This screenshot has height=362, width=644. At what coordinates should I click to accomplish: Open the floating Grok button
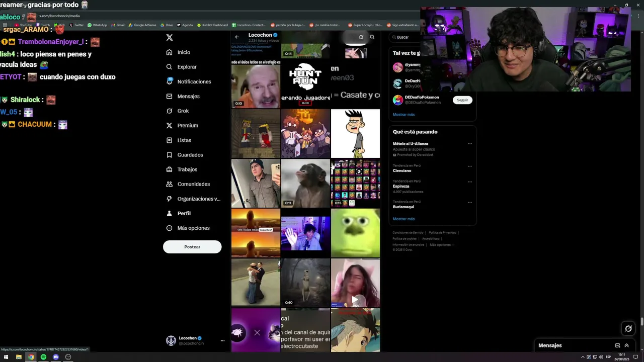628,329
